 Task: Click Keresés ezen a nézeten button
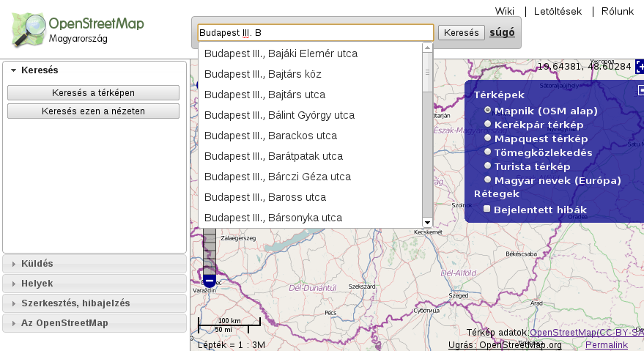(93, 111)
